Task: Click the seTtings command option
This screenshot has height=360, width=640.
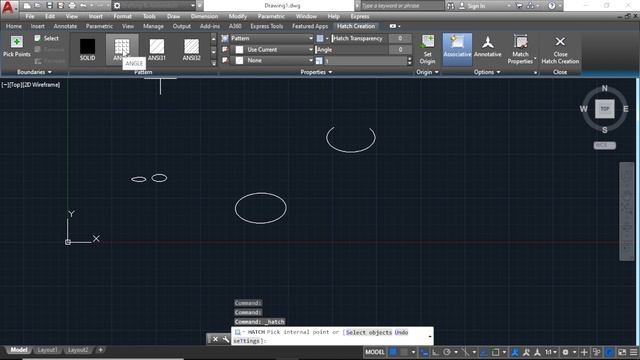Action: click(247, 341)
